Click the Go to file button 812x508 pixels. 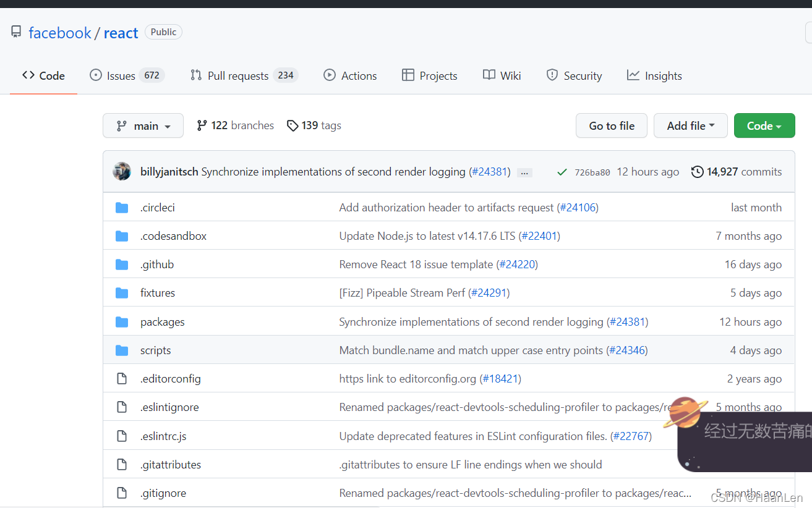coord(612,125)
